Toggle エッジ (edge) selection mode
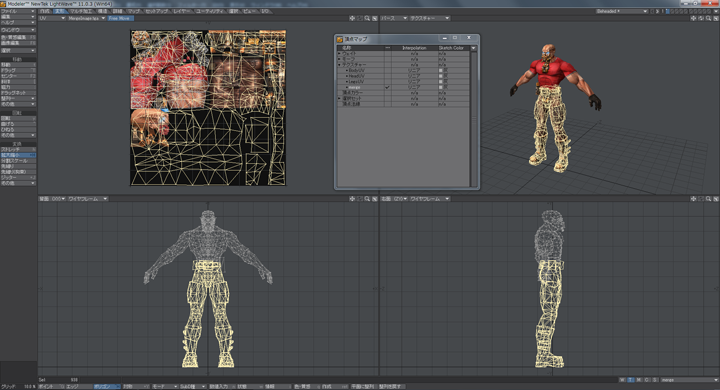The height and width of the screenshot is (390, 720). (78, 387)
